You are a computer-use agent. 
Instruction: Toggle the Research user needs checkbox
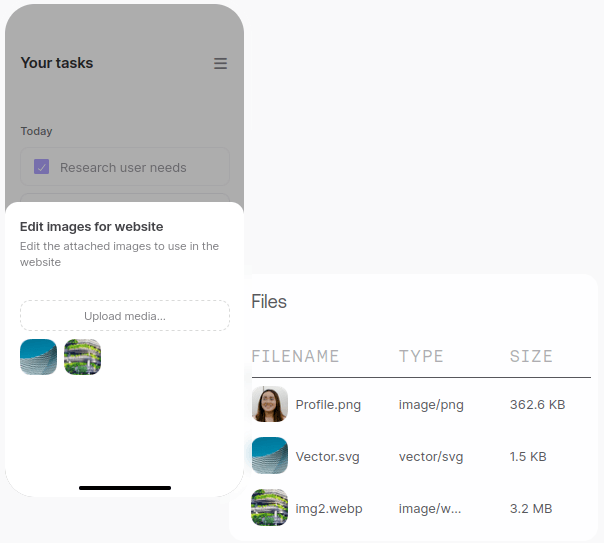[42, 167]
